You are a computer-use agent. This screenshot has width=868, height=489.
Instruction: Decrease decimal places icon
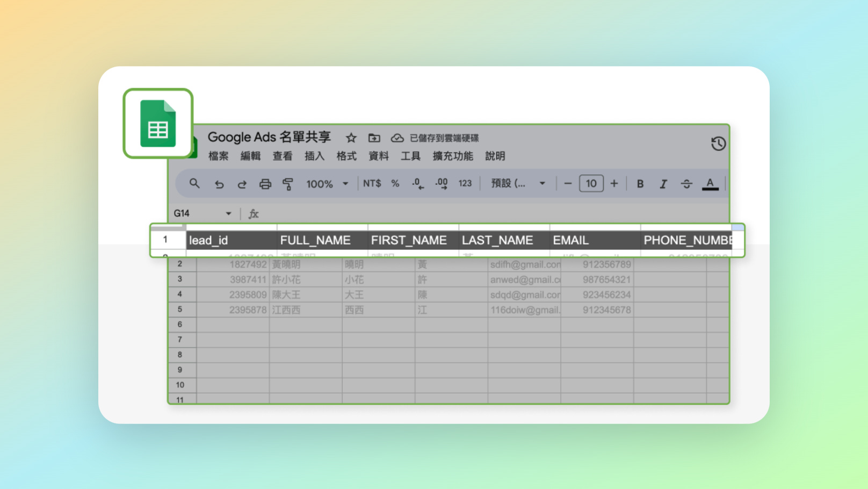click(x=418, y=184)
